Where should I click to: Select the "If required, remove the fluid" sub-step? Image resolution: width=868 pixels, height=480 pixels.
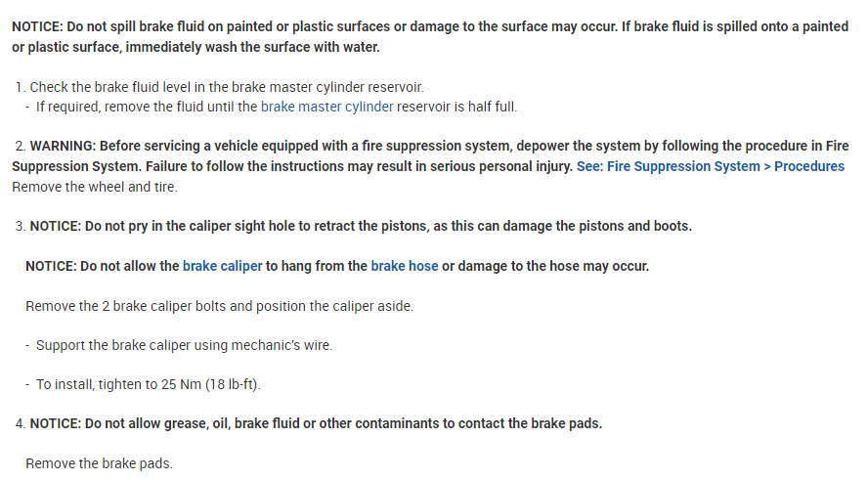[x=147, y=107]
